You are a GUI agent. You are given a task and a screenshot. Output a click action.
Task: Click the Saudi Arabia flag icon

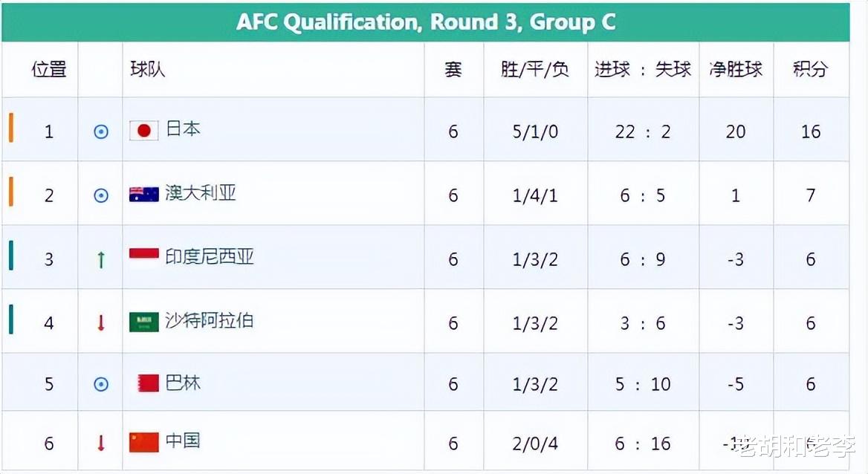144,322
